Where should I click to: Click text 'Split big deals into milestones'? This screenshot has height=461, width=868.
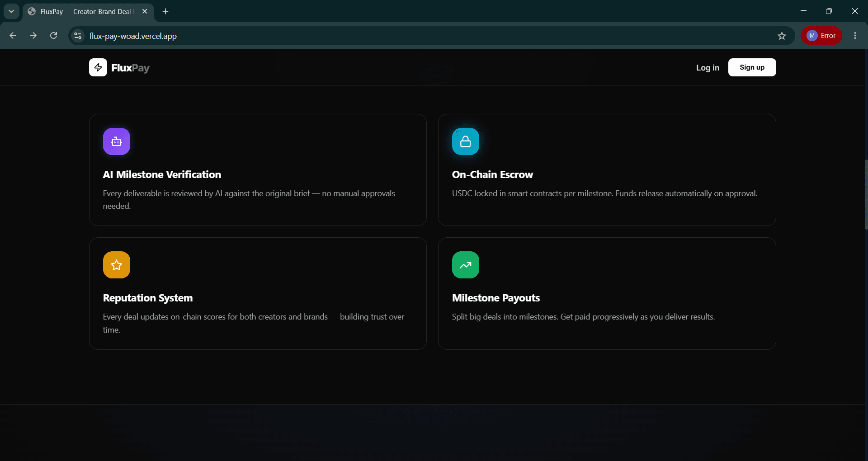click(505, 317)
